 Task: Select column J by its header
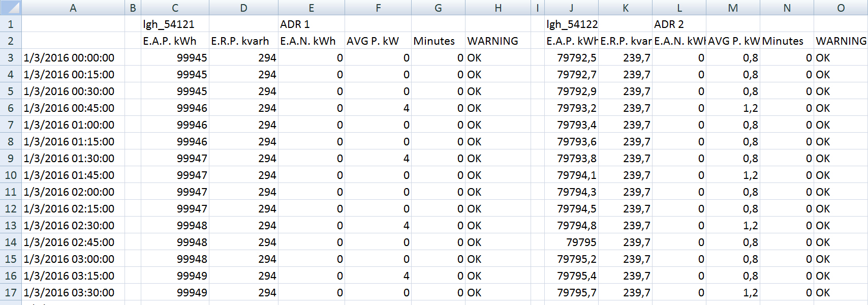[571, 8]
